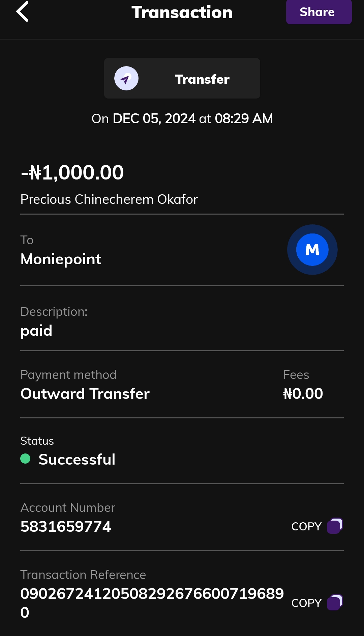Tap the Outward Transfer payment method

coord(85,394)
